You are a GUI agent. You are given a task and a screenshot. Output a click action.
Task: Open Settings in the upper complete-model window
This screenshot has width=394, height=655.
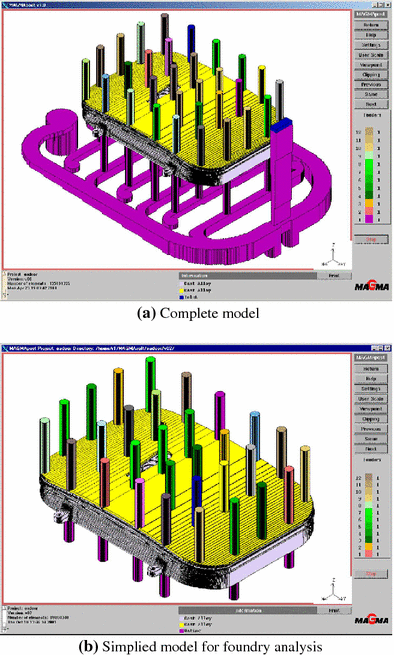tap(371, 45)
